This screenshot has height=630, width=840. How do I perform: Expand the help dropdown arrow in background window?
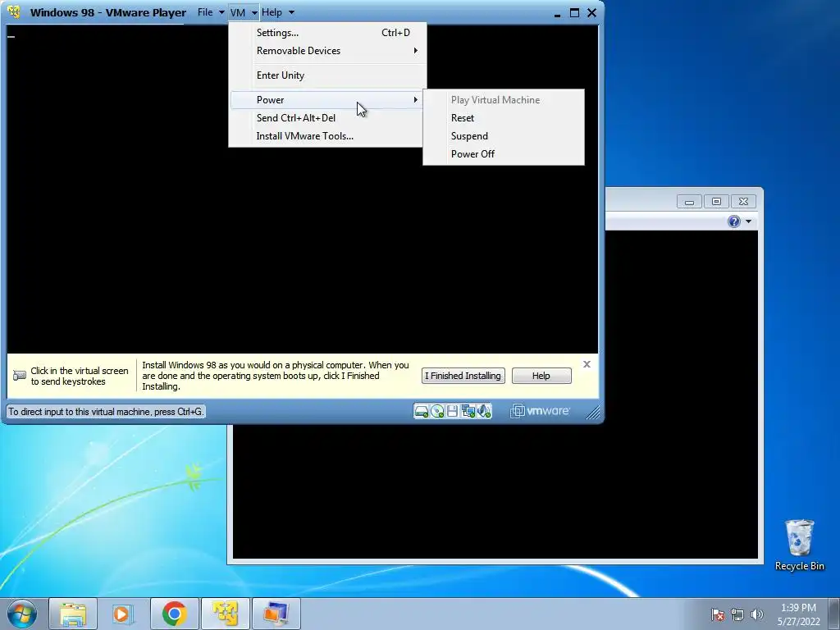[x=748, y=221]
